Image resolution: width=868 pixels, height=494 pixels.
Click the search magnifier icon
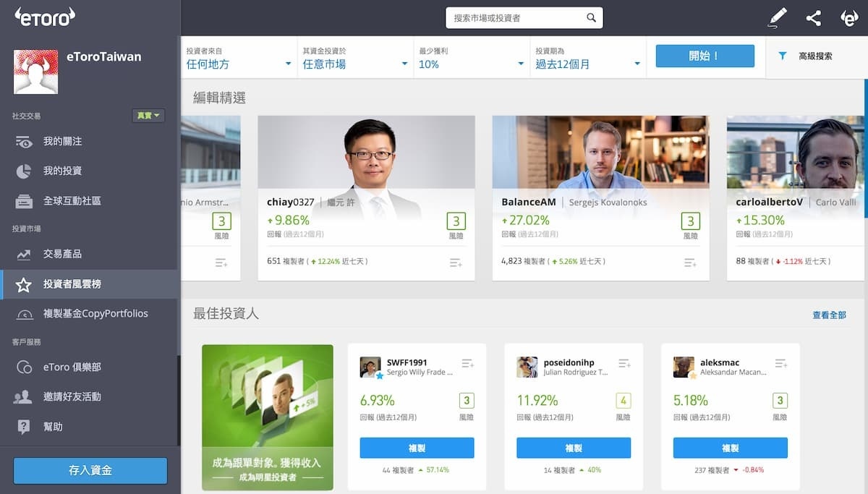click(x=591, y=18)
